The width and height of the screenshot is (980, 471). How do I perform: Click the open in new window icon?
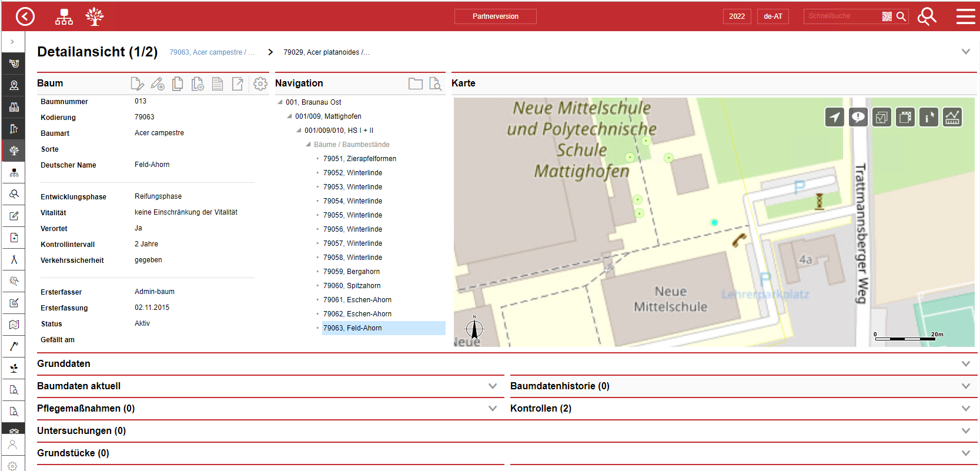(238, 84)
